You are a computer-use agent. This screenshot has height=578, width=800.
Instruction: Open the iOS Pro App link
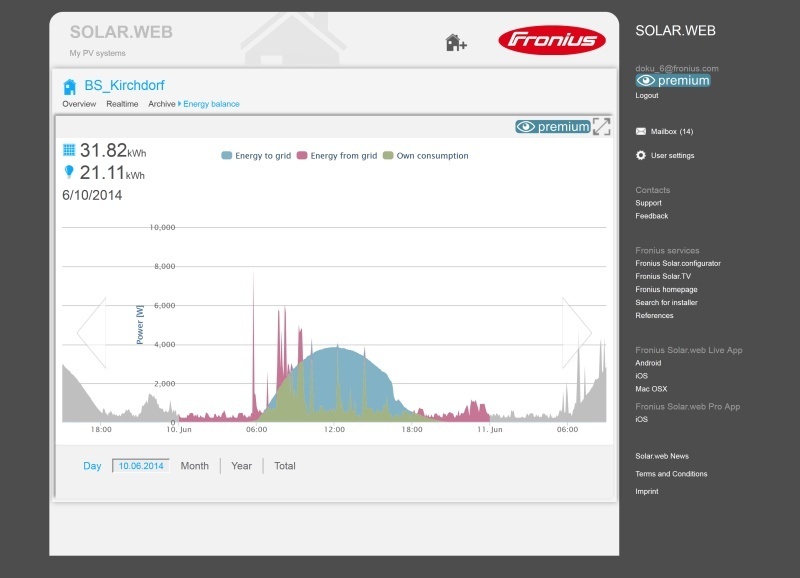click(641, 419)
